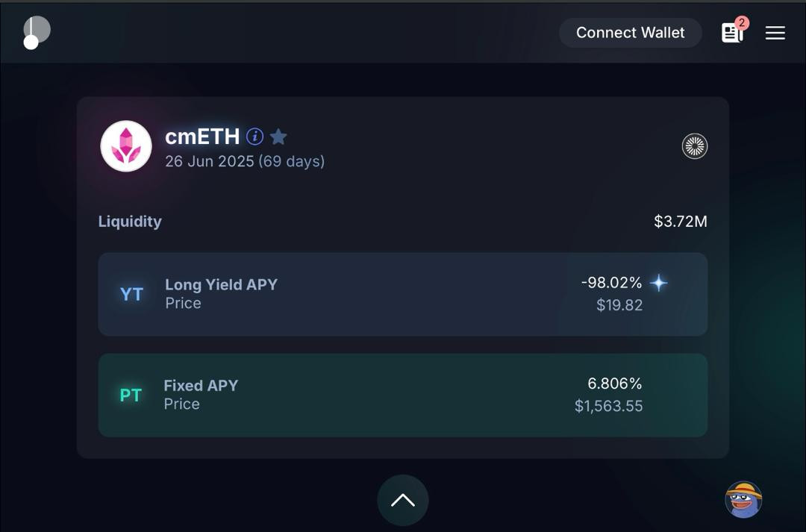Click the Pendle logo in header
806x532 pixels.
(x=36, y=32)
